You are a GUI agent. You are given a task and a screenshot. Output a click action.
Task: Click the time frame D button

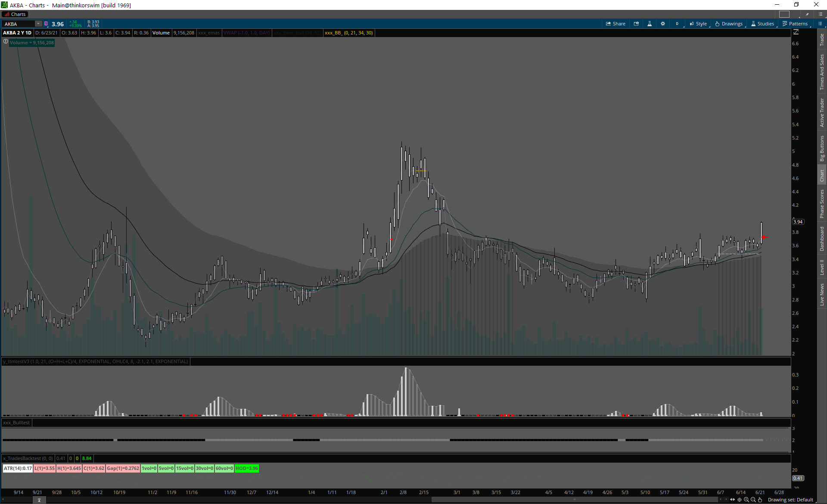[x=677, y=24]
